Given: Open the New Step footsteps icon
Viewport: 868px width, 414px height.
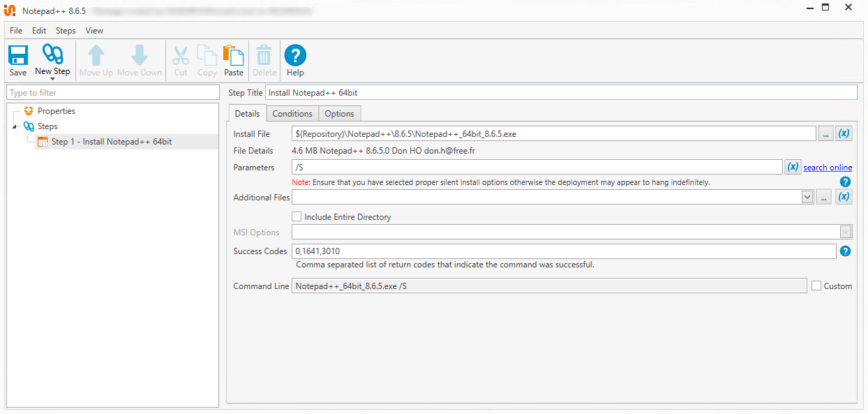Looking at the screenshot, I should 52,54.
